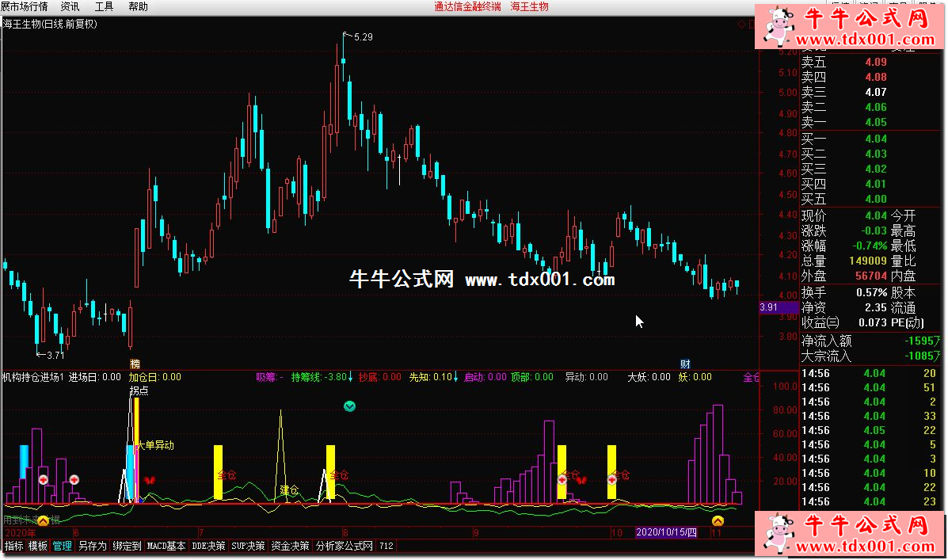Image resolution: width=948 pixels, height=560 pixels.
Task: Click the 3.71 low price label
Action: coord(55,355)
